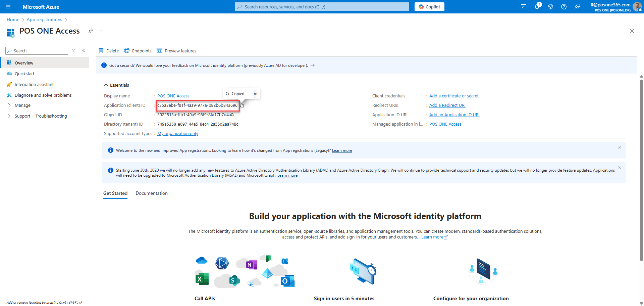
Task: Open the portal settings gear
Action: point(550,7)
